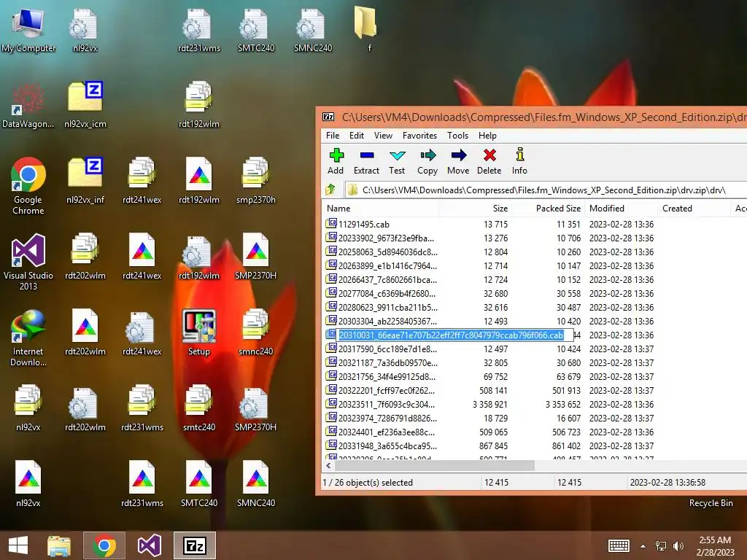
Task: Click the Move toolbar button
Action: (458, 161)
